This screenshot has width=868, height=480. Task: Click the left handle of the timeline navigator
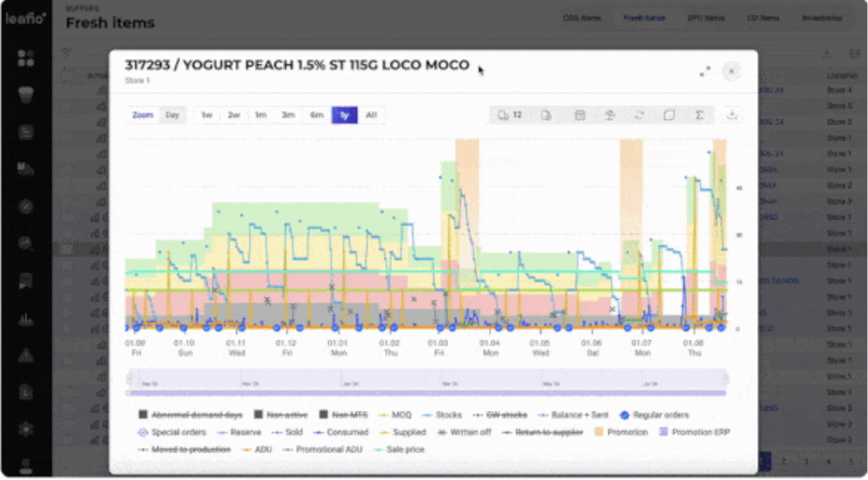click(x=129, y=380)
